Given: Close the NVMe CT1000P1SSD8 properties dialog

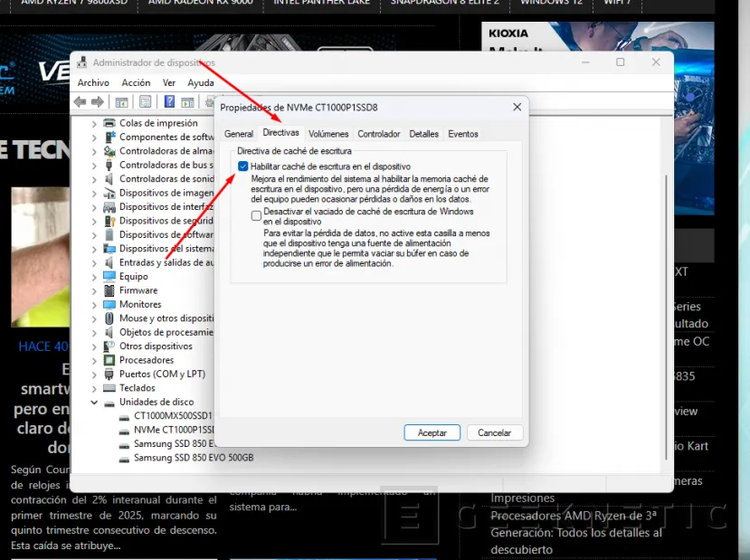Looking at the screenshot, I should [517, 107].
